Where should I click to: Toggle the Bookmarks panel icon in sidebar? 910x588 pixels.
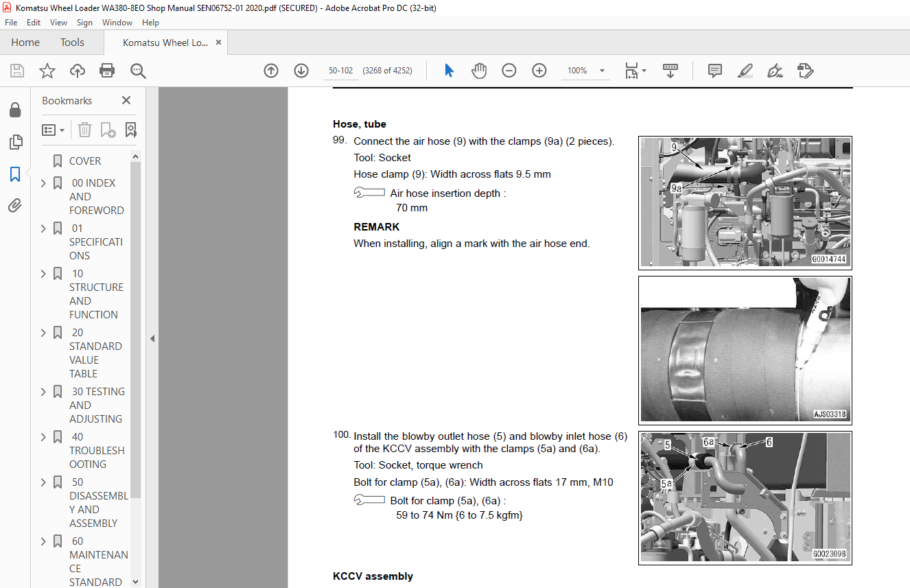click(15, 174)
